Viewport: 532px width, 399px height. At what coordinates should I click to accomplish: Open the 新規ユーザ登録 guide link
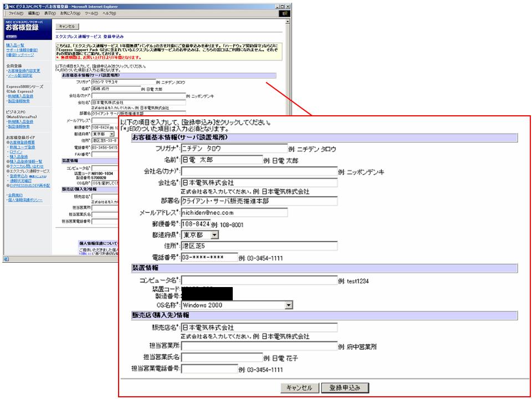click(x=22, y=147)
